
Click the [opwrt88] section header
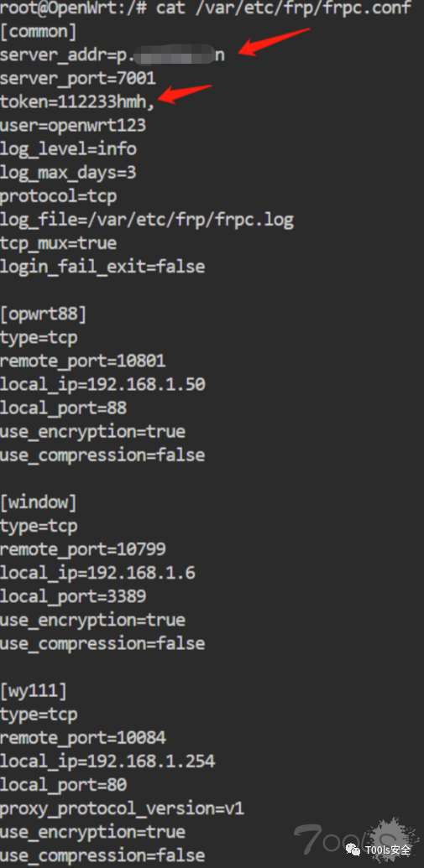[x=43, y=314]
